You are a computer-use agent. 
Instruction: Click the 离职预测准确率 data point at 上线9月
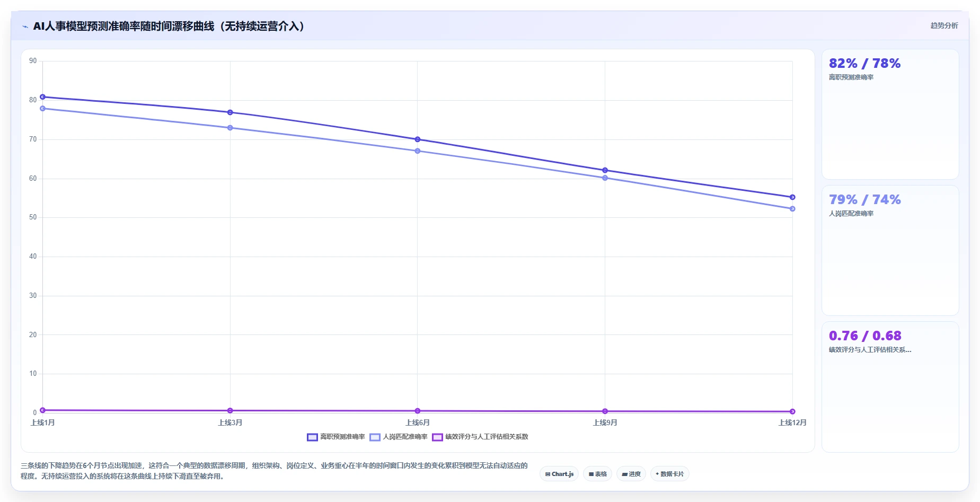pyautogui.click(x=605, y=170)
